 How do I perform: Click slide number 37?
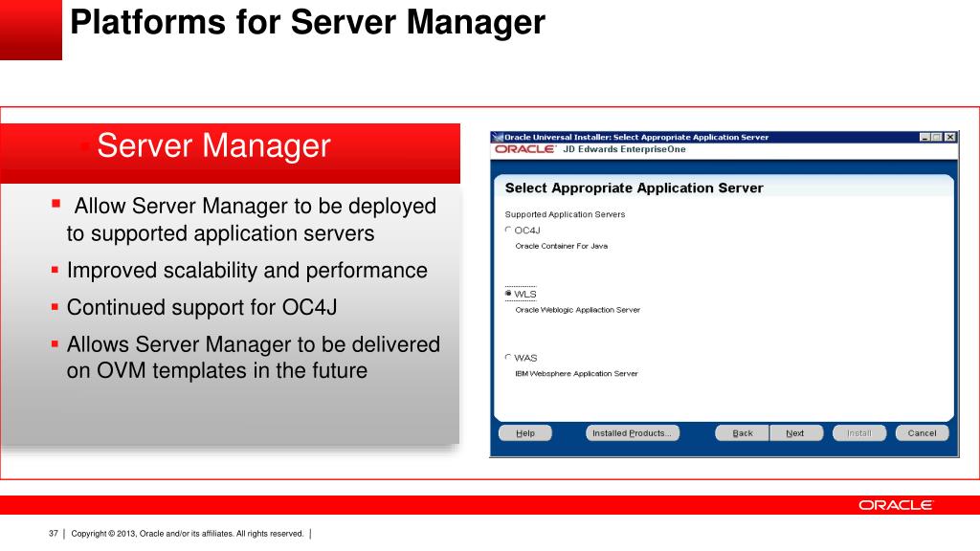[x=54, y=534]
